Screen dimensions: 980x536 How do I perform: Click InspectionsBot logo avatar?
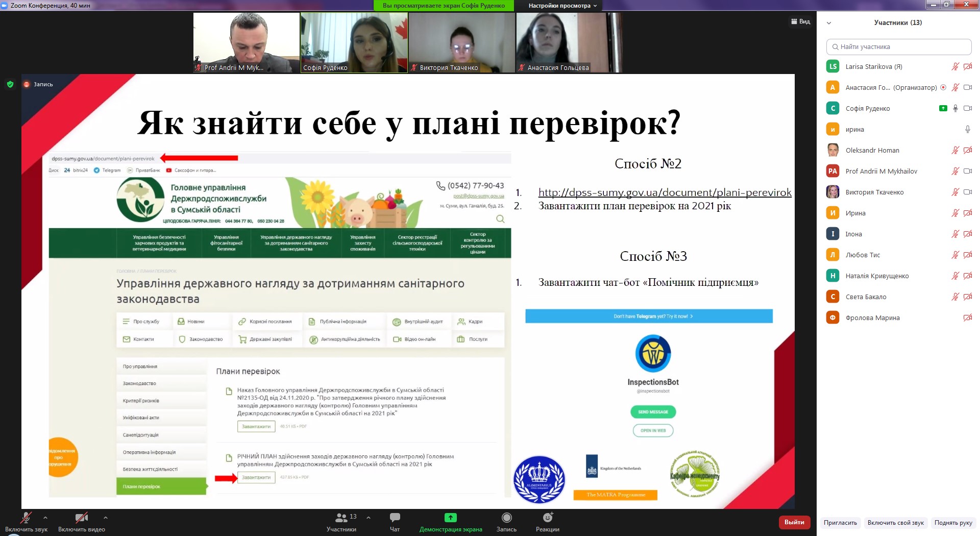[653, 353]
